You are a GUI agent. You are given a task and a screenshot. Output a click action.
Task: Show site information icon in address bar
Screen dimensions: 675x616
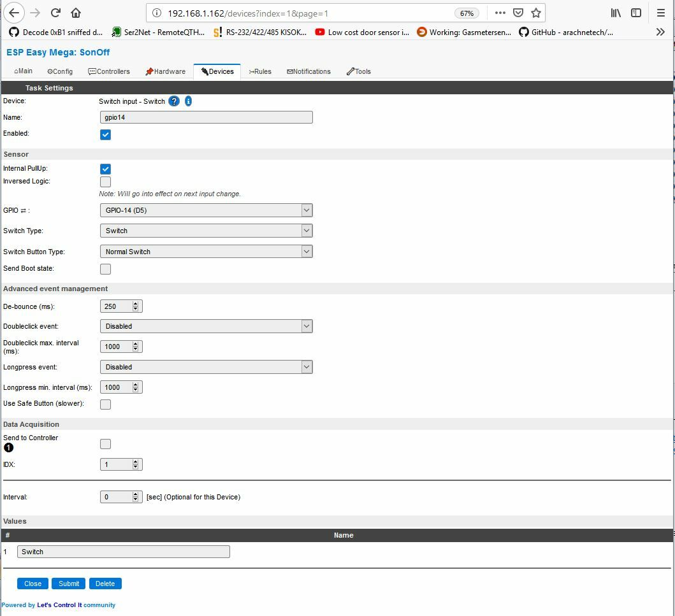click(157, 13)
